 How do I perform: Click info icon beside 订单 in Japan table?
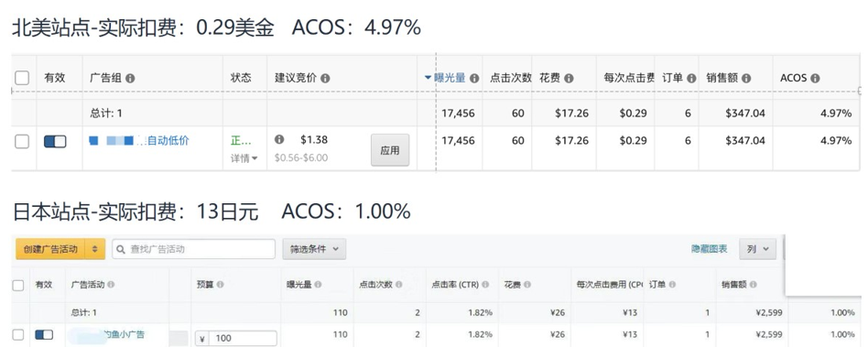673,285
